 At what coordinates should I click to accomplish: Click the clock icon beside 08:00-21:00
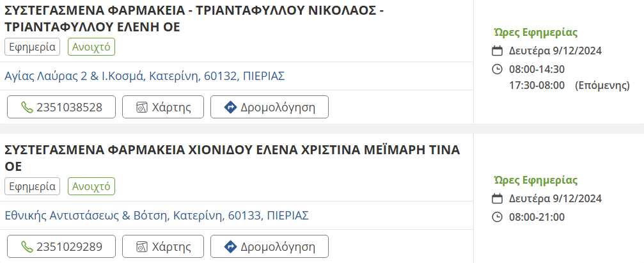[x=497, y=217]
